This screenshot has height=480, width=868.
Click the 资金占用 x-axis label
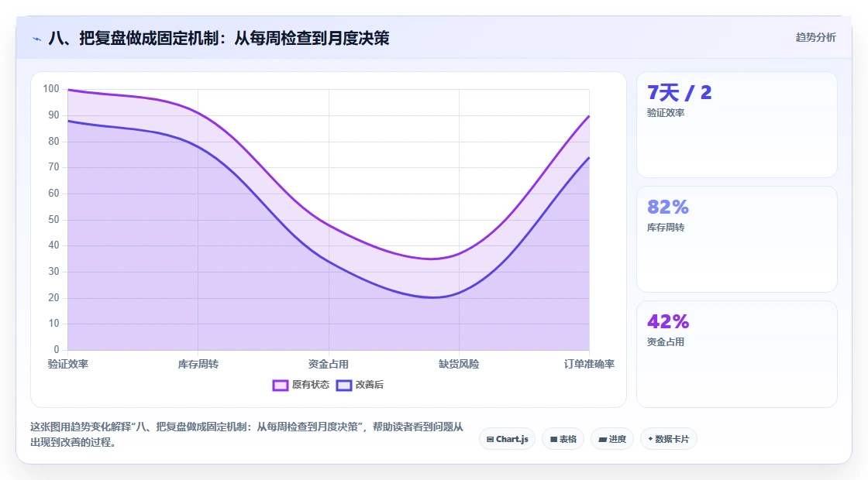click(329, 364)
